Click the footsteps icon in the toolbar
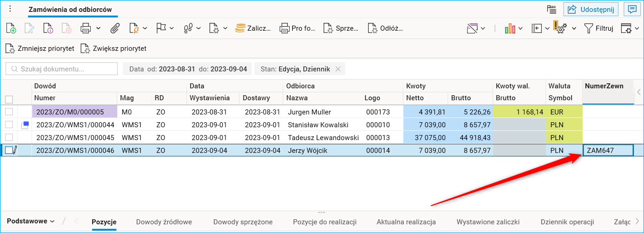Viewport: 644px width, 233px height. click(x=188, y=28)
